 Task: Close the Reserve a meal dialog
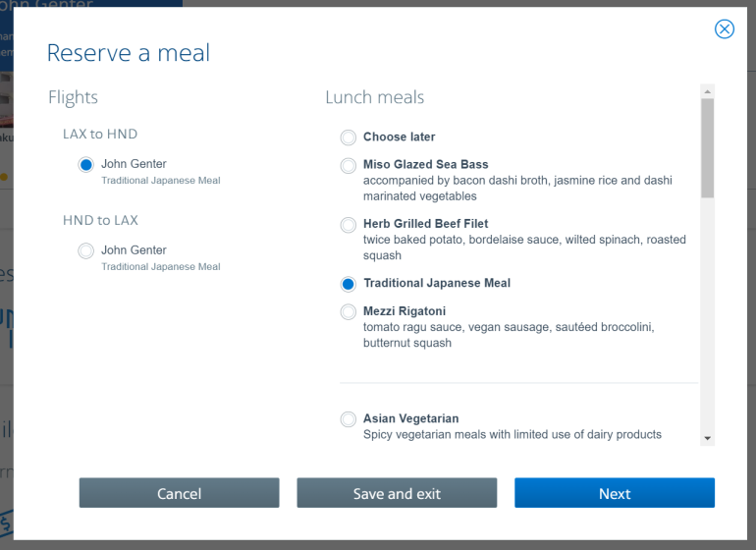[725, 29]
